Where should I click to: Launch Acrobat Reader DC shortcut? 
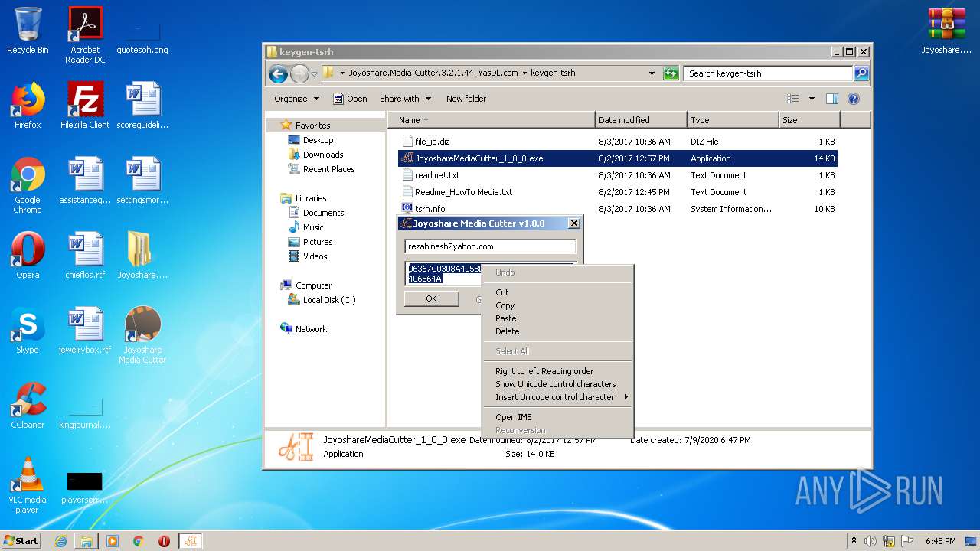tap(85, 35)
